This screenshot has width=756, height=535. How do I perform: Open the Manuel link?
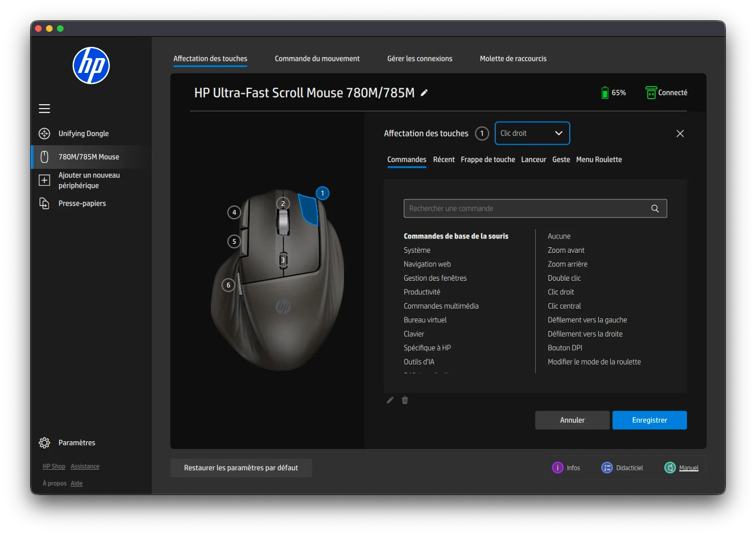coord(689,468)
